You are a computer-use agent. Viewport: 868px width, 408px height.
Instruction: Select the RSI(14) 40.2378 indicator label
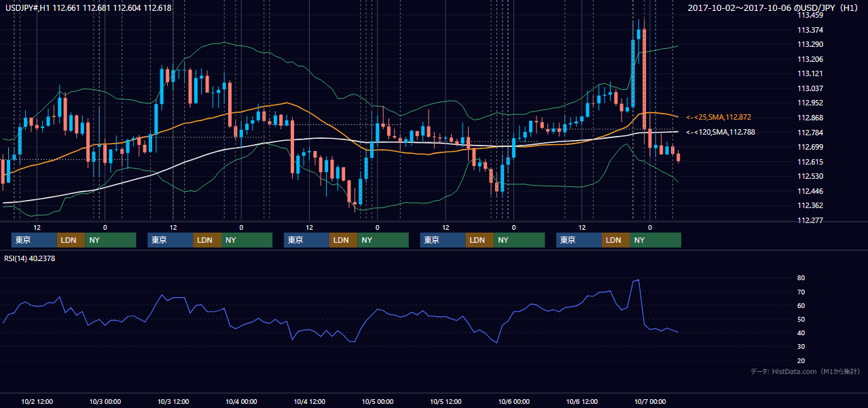tap(30, 258)
